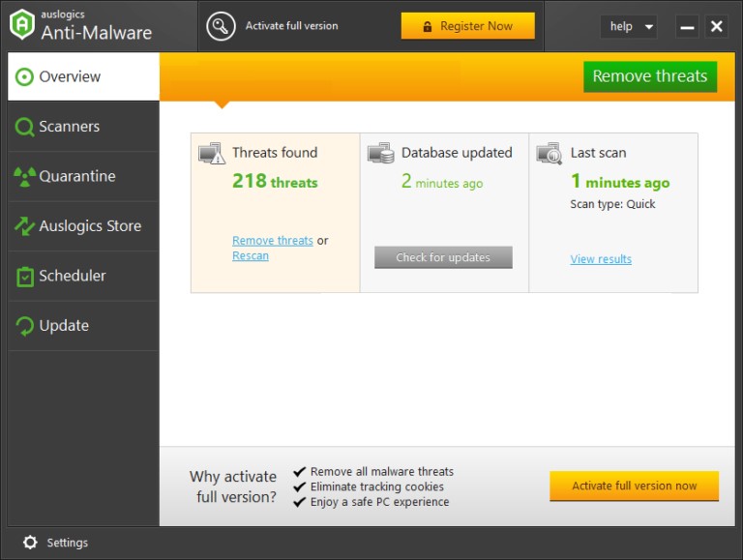Click the Scanners magnifier icon
The image size is (743, 560).
24,127
